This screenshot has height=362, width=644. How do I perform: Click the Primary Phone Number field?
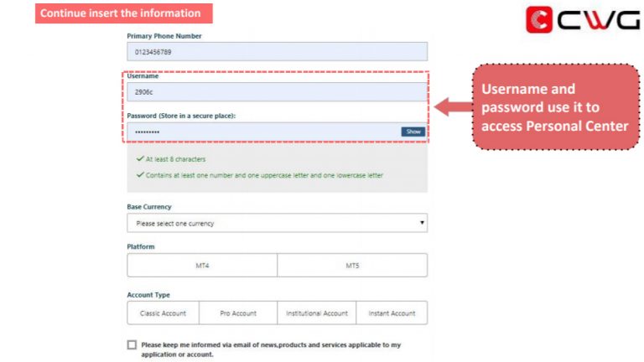coord(277,52)
